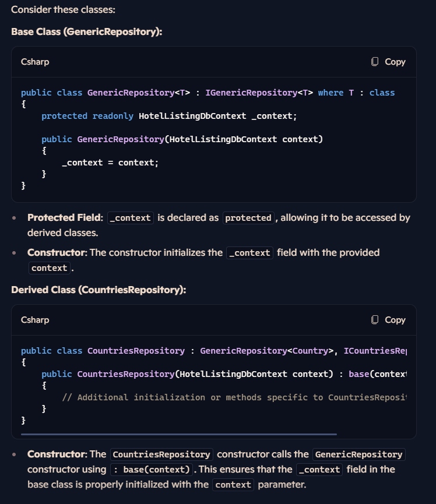Image resolution: width=436 pixels, height=504 pixels.
Task: Click the inline 'protected' code chip
Action: [x=248, y=218]
